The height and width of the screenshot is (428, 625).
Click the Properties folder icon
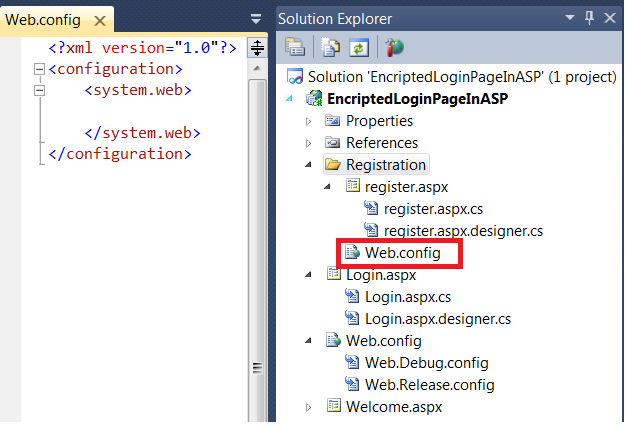(332, 120)
